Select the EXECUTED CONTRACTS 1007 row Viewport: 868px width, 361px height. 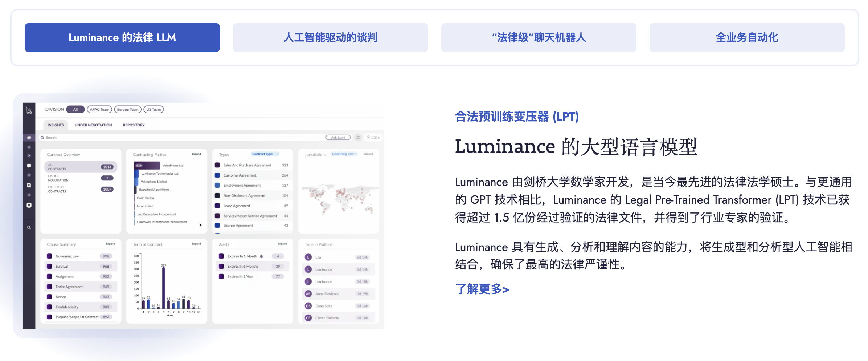(x=81, y=189)
